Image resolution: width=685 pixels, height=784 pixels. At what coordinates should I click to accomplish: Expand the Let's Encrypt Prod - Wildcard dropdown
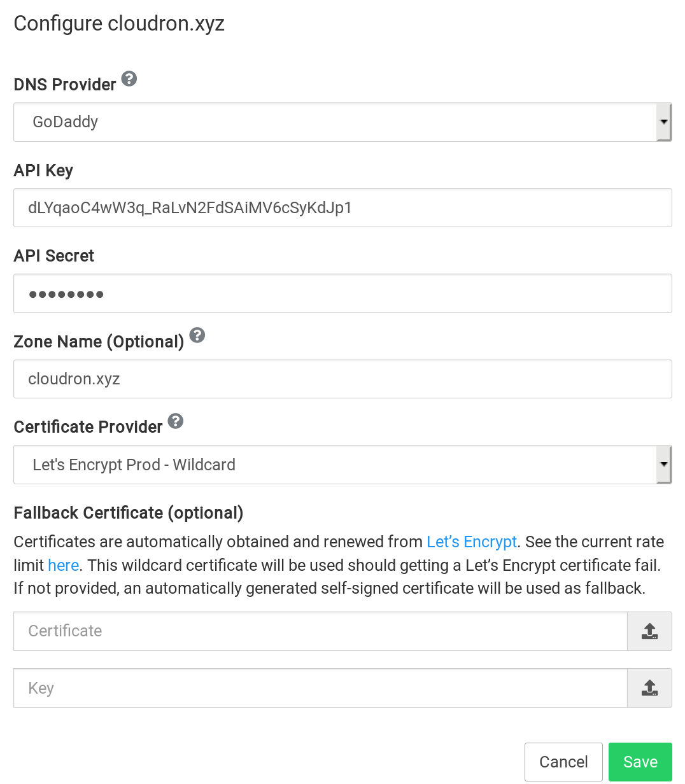[x=335, y=465]
